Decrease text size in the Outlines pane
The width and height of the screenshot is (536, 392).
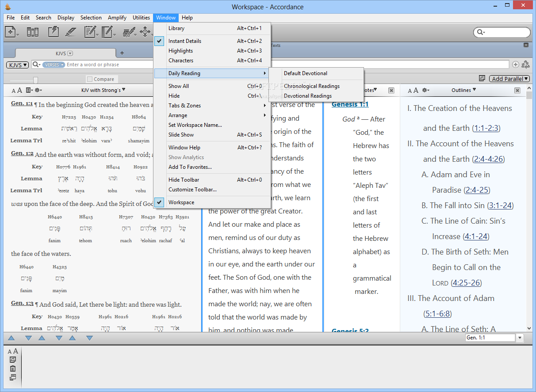(x=410, y=91)
